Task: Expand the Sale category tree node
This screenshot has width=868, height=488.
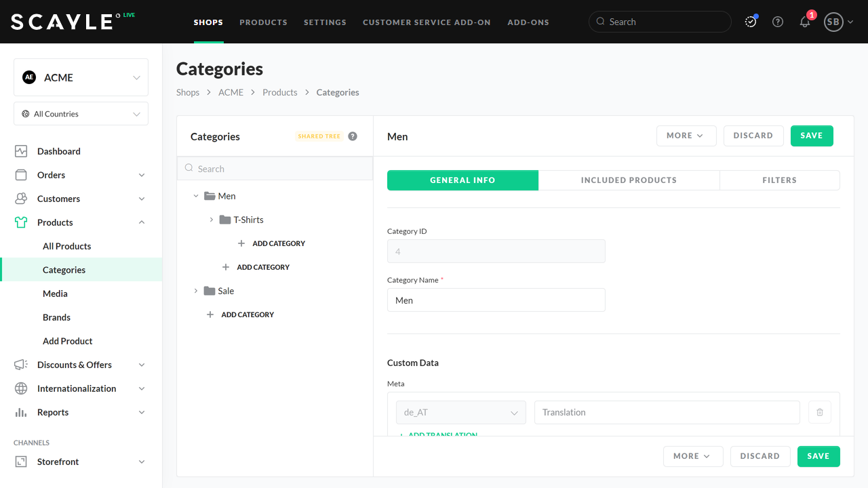Action: point(196,291)
